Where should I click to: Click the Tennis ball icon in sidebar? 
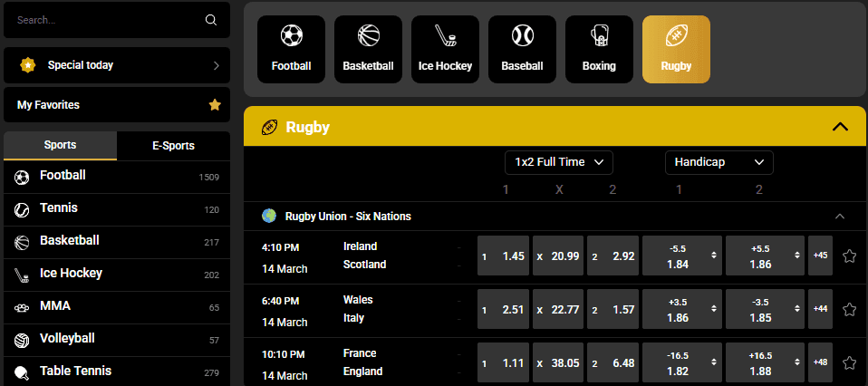[22, 210]
